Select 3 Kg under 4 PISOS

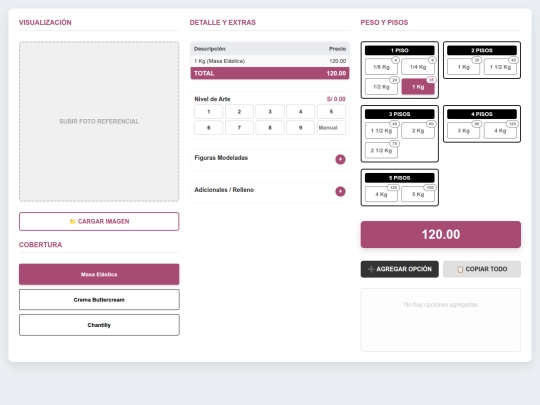464,131
